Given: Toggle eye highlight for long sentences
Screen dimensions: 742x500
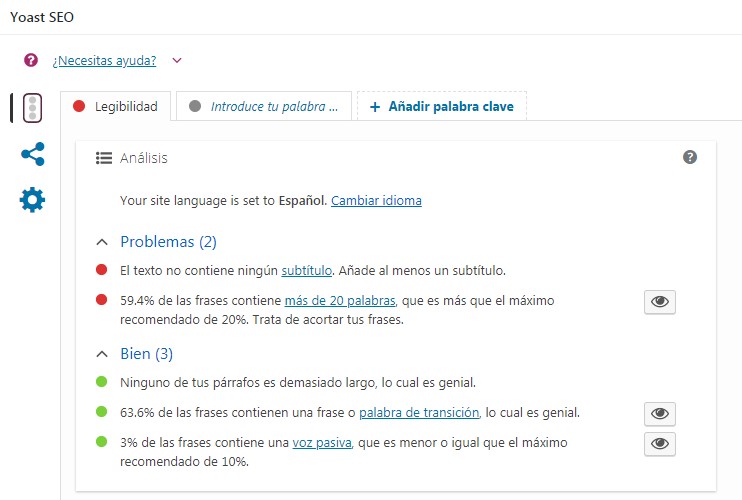Looking at the screenshot, I should click(660, 302).
